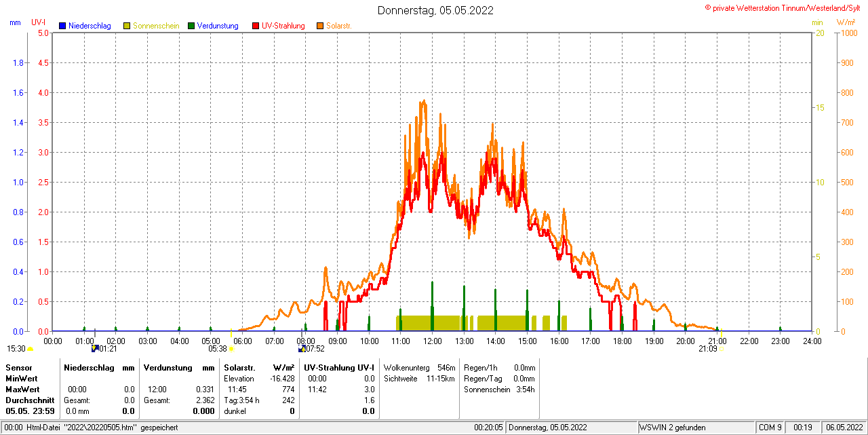Click the 'COM 9' status panel
This screenshot has width=868, height=435.
[x=770, y=428]
